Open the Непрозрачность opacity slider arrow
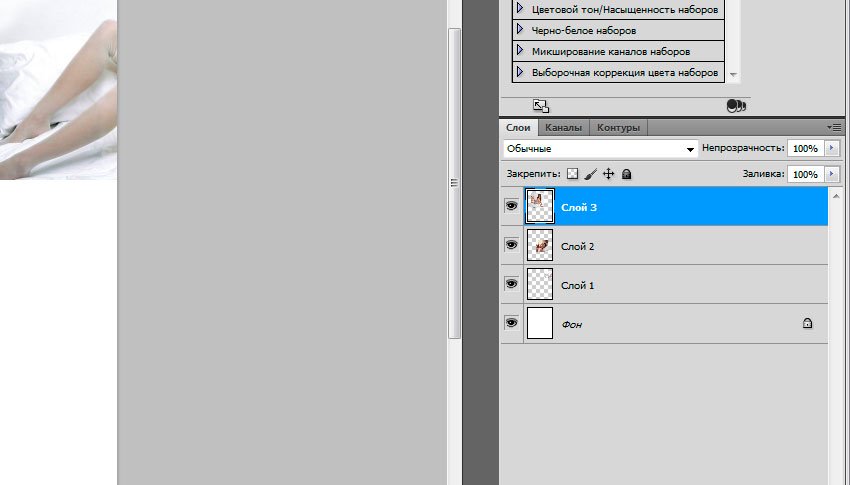This screenshot has height=485, width=850. pyautogui.click(x=832, y=148)
